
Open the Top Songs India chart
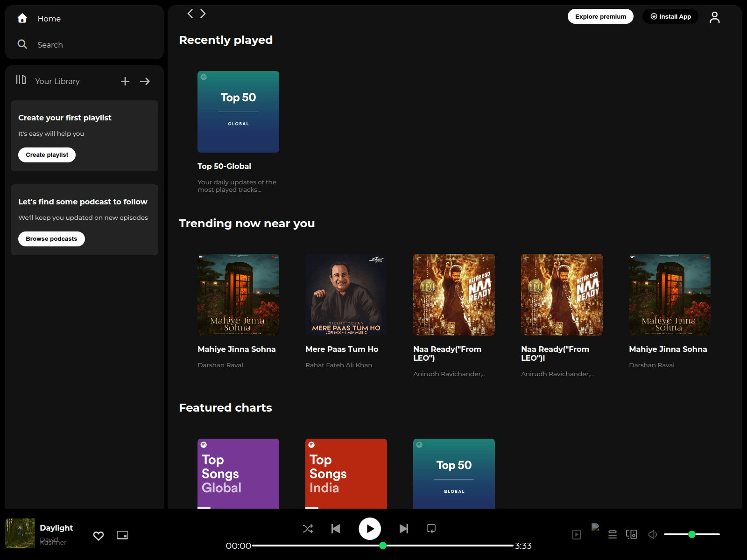point(346,474)
